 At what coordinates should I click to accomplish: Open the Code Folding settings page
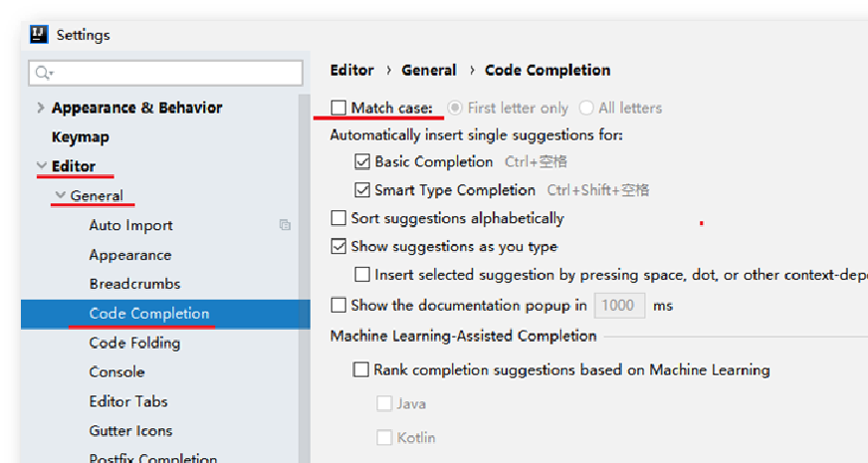pyautogui.click(x=134, y=343)
